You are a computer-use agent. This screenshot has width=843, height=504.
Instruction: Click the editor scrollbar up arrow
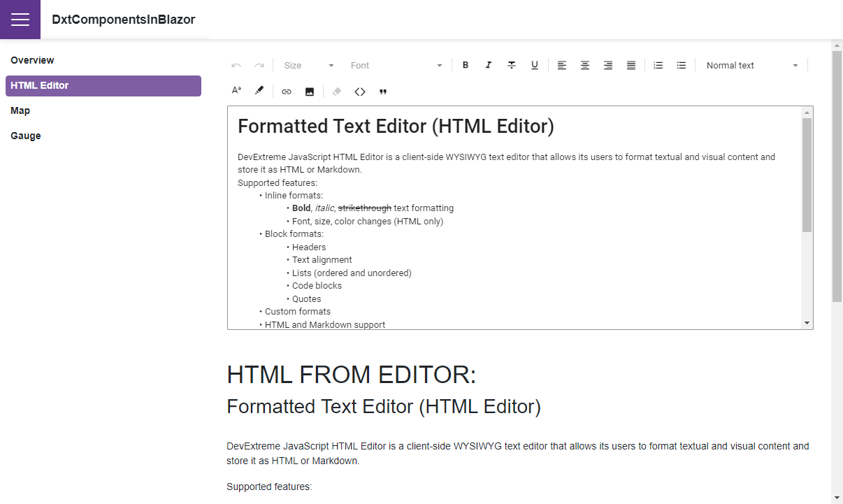pos(807,113)
